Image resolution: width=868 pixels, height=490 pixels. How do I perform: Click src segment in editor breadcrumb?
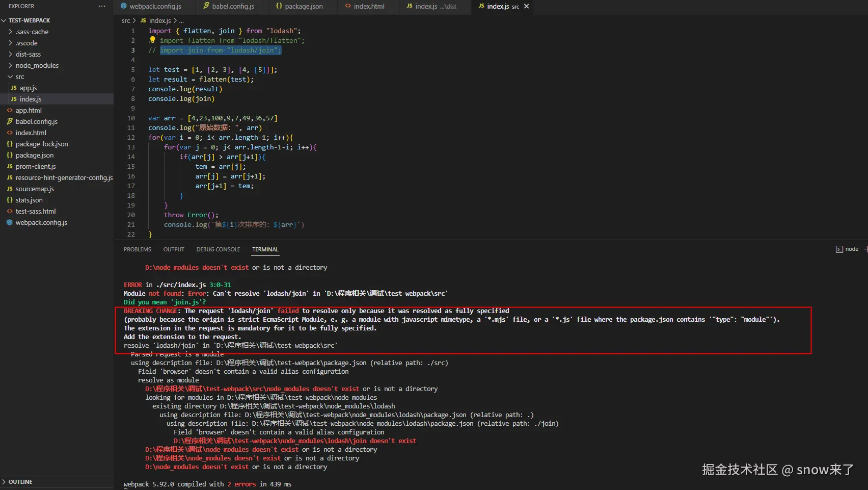coord(126,20)
